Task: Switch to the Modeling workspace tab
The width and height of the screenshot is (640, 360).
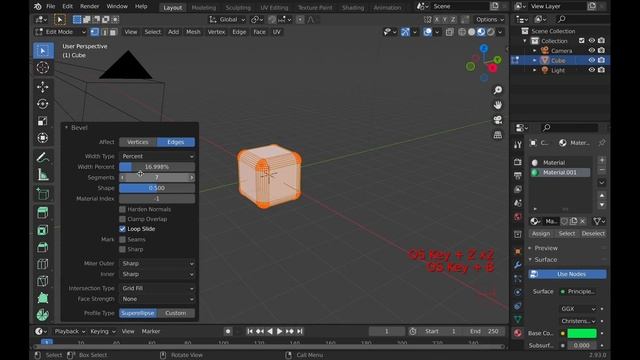Action: [204, 8]
